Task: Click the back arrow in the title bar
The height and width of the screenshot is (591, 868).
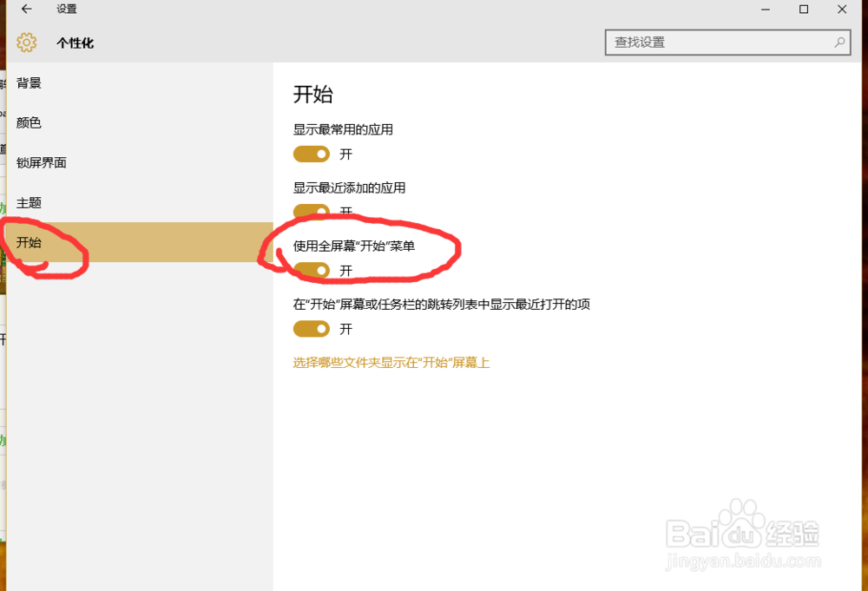Action: [26, 10]
